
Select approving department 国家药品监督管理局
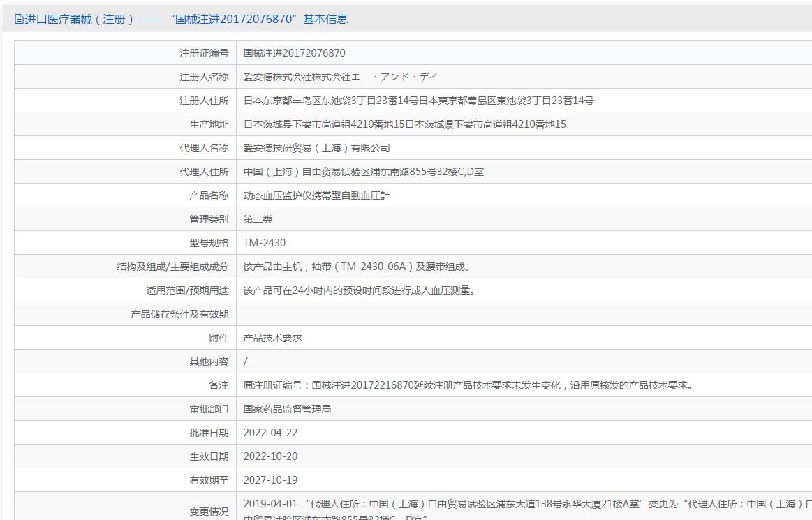287,409
